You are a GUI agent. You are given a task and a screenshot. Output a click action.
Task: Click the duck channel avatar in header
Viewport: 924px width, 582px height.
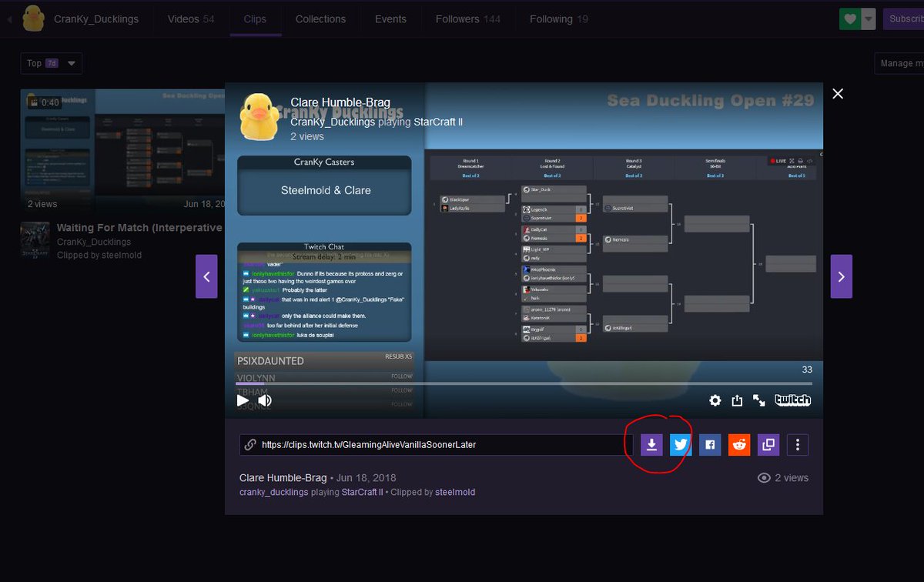33,18
